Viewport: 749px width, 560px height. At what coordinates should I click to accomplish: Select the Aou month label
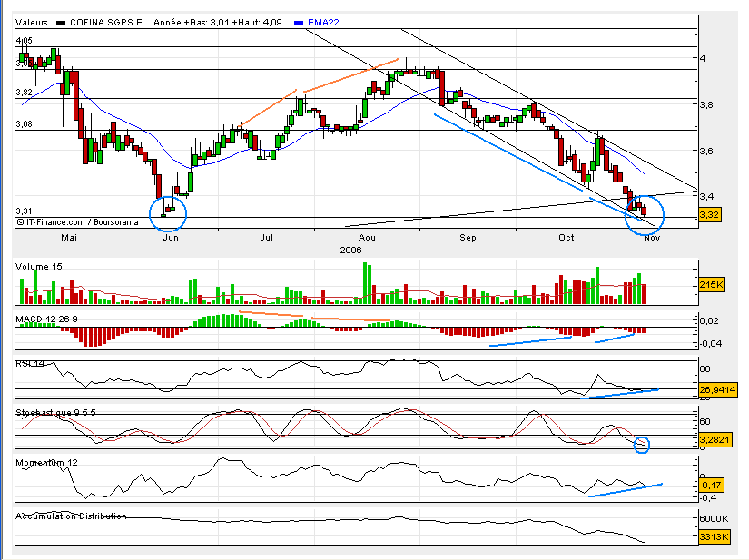367,237
